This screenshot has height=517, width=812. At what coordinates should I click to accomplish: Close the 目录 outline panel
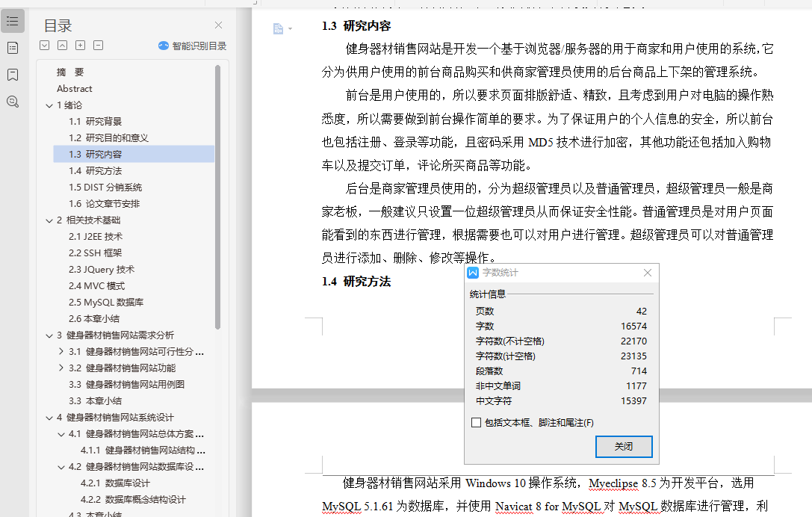219,25
